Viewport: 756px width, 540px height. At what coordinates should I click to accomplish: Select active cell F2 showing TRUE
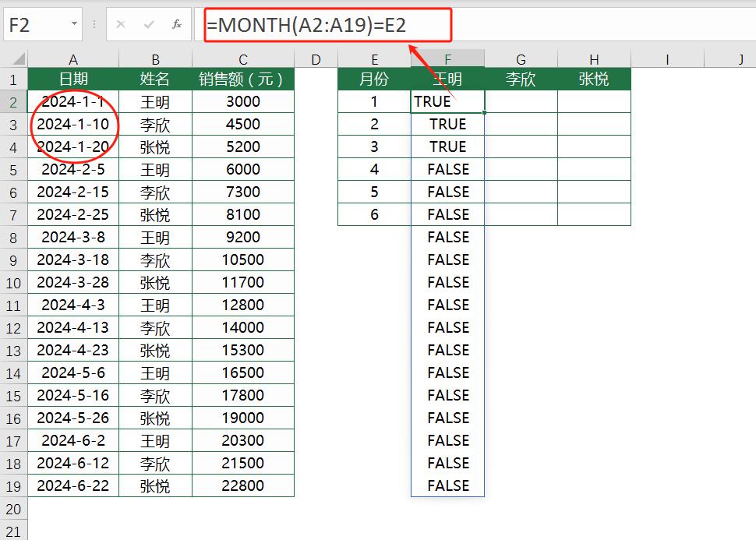[447, 102]
